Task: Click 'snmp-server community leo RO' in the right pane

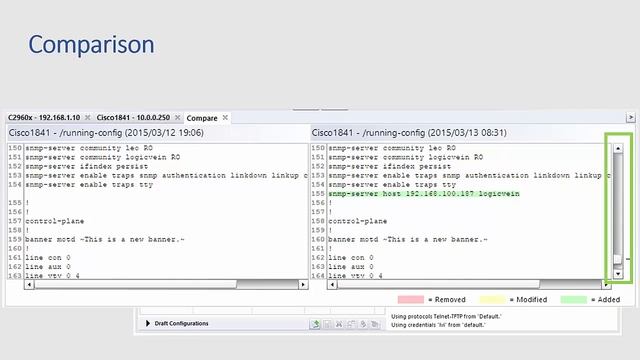Action: (392, 148)
